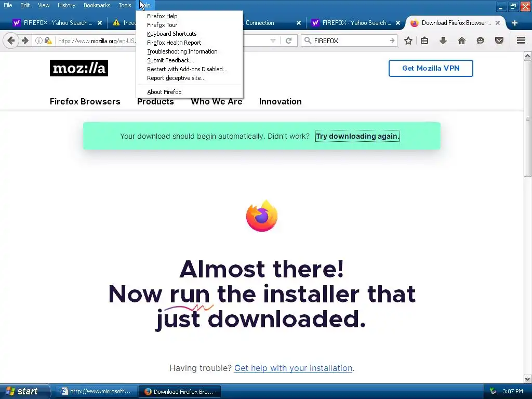Choose Restart with Add-ons Disabled...
The image size is (532, 399).
coord(189,69)
